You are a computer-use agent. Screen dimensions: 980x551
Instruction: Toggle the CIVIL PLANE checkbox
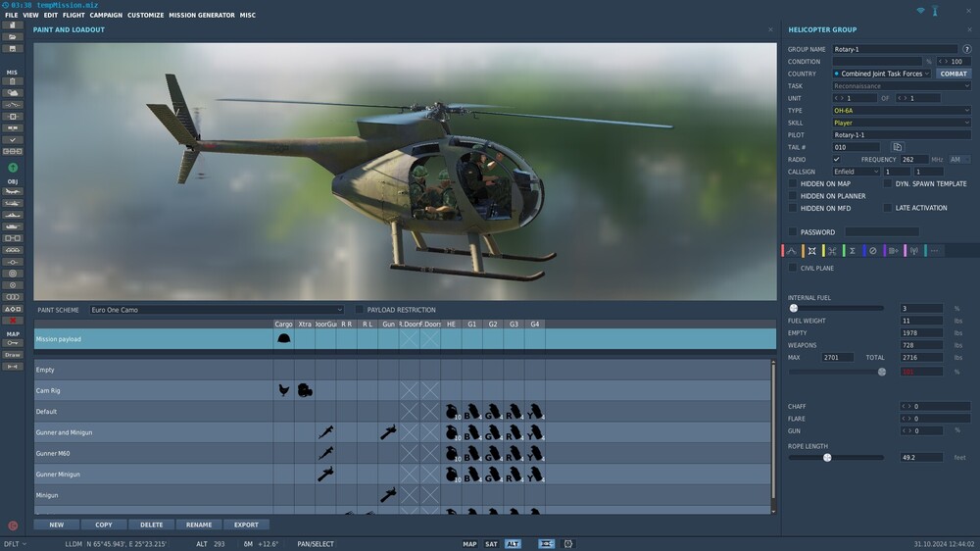coord(793,268)
